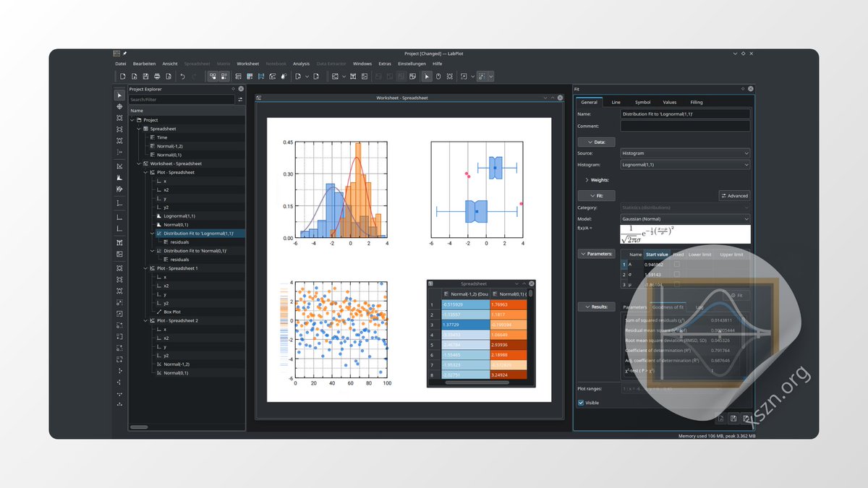Click the Fit section button
The image size is (868, 488).
597,195
